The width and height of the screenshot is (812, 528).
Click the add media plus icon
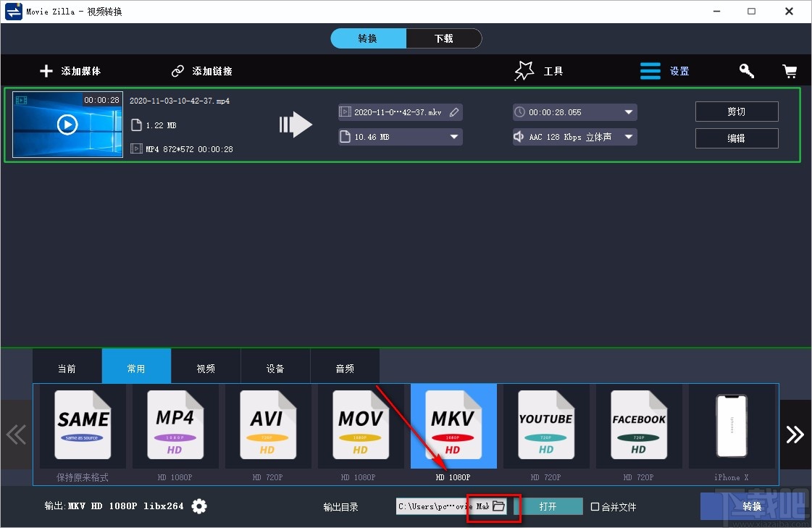(46, 70)
